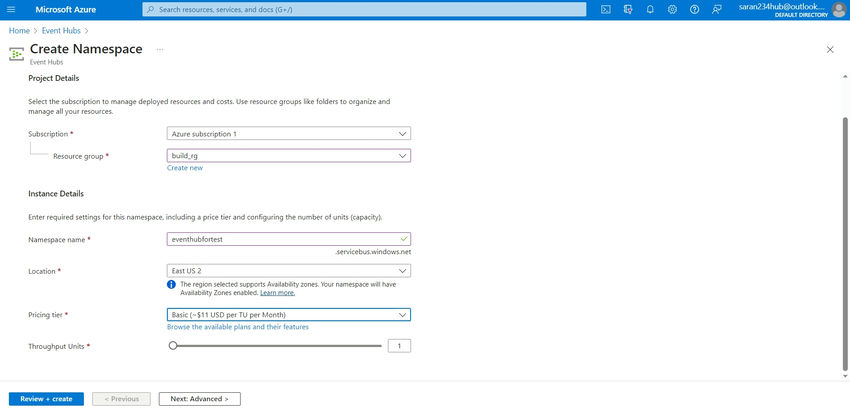Click the Microsoft Azure logo text
850x415 pixels.
point(66,9)
